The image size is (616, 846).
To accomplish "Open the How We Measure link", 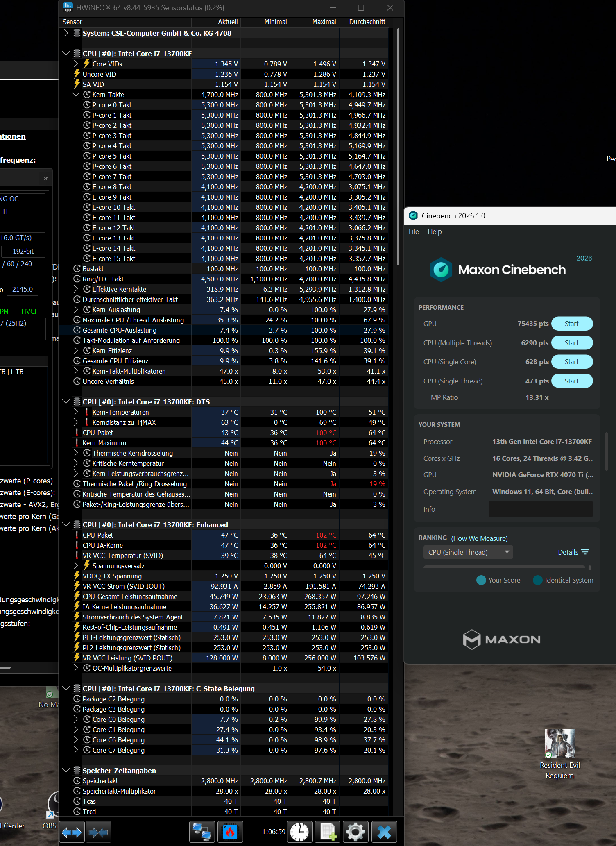I will coord(479,538).
